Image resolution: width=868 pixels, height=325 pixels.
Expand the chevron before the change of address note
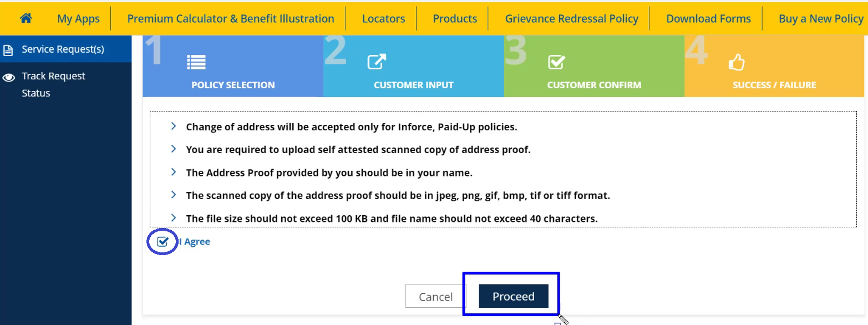[173, 126]
